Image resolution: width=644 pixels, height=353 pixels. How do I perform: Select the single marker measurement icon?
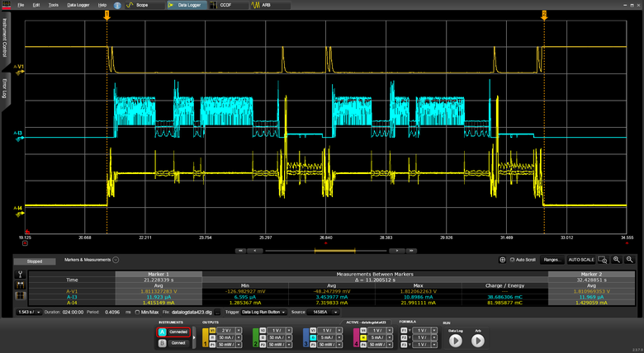point(20,274)
